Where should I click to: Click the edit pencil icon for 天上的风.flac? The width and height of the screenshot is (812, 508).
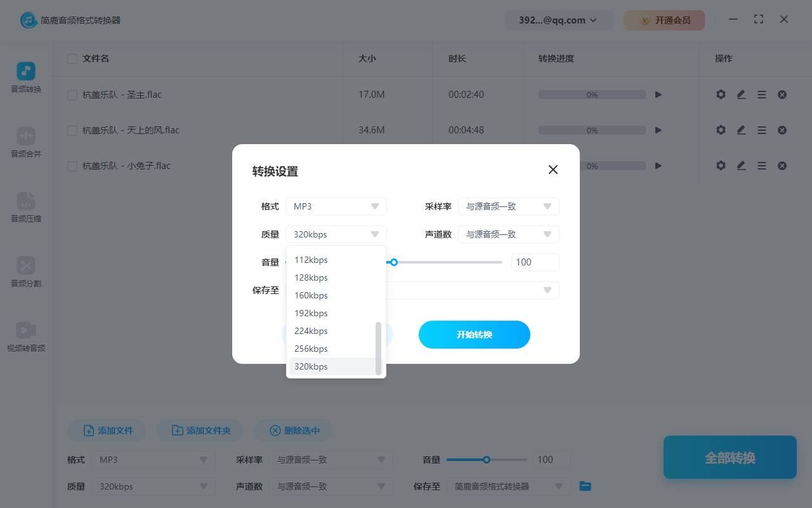[x=741, y=130]
